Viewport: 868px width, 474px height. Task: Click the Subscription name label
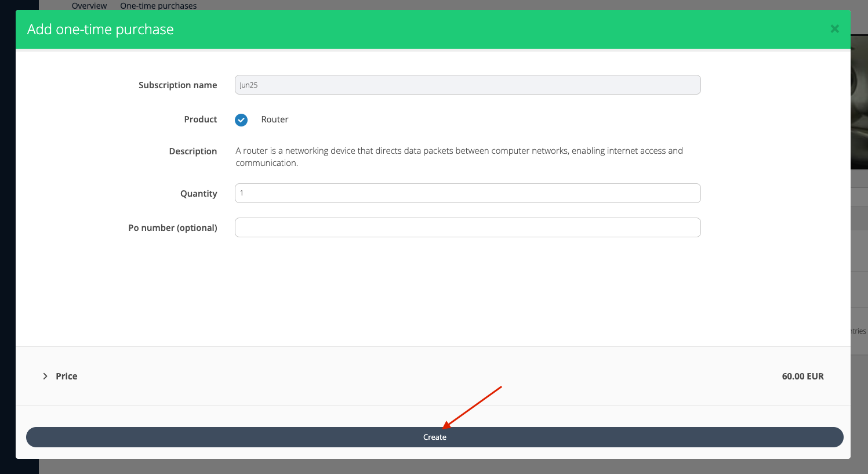pos(177,85)
